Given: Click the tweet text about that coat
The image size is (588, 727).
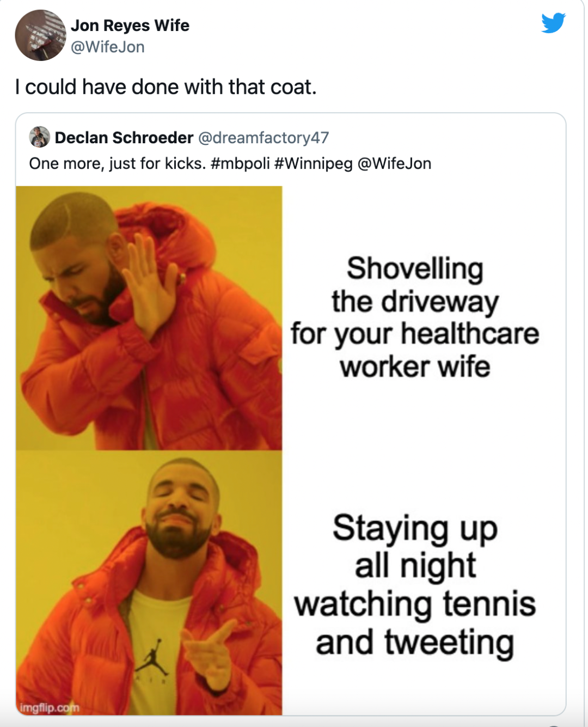Looking at the screenshot, I should point(166,87).
